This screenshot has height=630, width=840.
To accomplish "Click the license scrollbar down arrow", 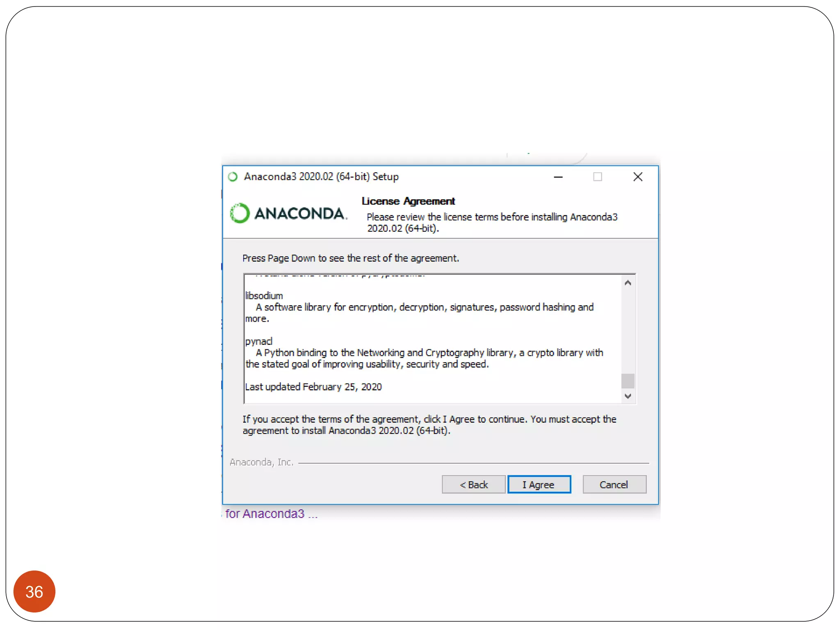I will (x=628, y=396).
